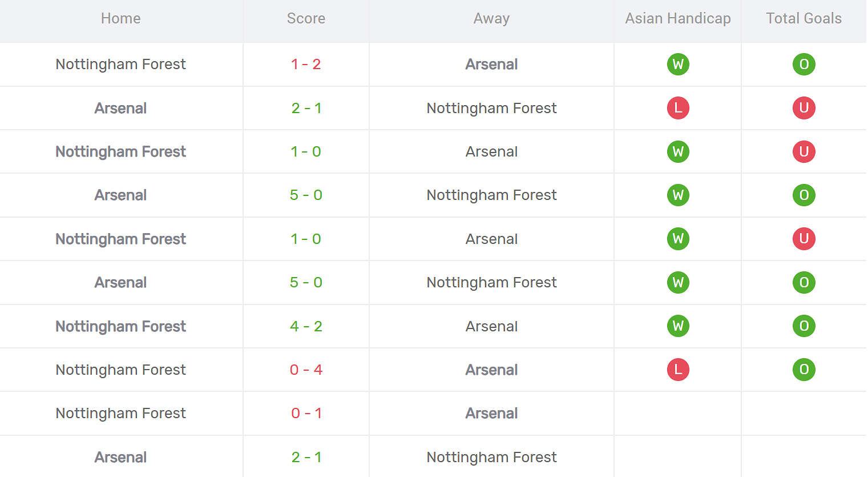This screenshot has width=868, height=477.
Task: Select the O total goals badge in the 4 - 2 row
Action: [804, 326]
